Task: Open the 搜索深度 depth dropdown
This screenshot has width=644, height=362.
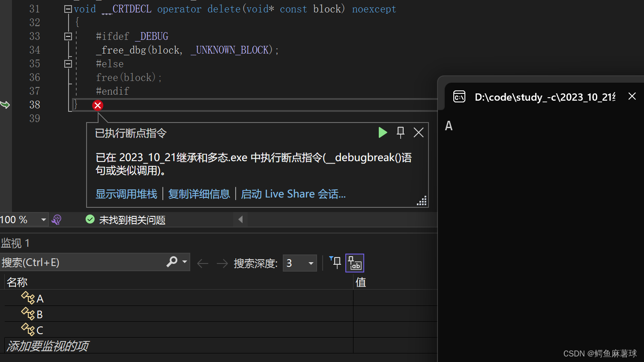Action: pyautogui.click(x=300, y=263)
